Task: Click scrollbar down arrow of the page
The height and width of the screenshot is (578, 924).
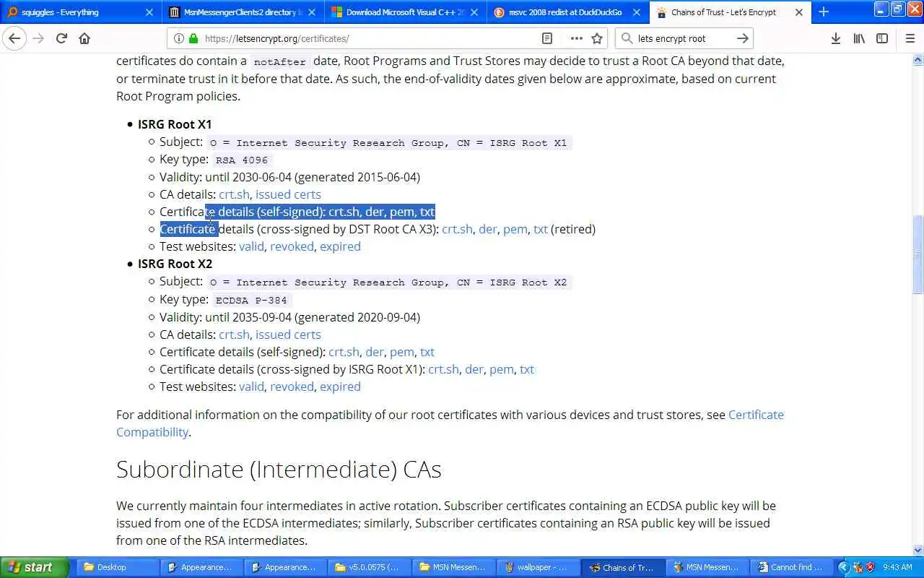Action: point(918,551)
